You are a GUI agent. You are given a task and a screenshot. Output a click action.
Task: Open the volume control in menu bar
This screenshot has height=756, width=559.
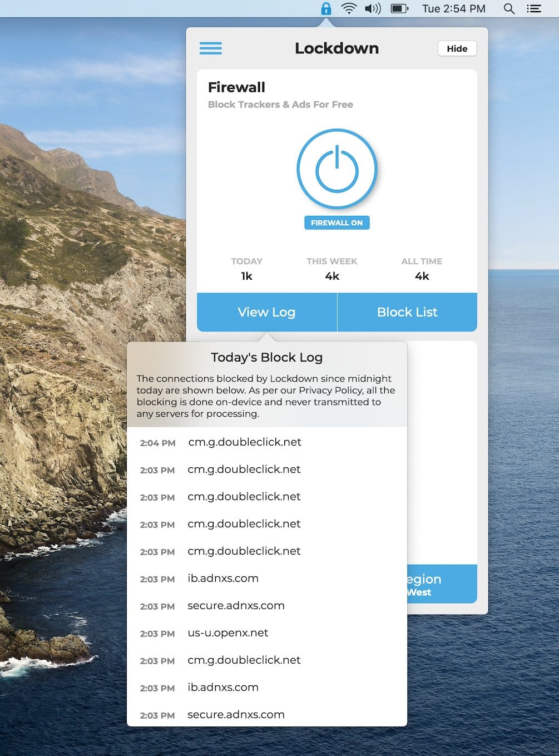click(x=373, y=8)
